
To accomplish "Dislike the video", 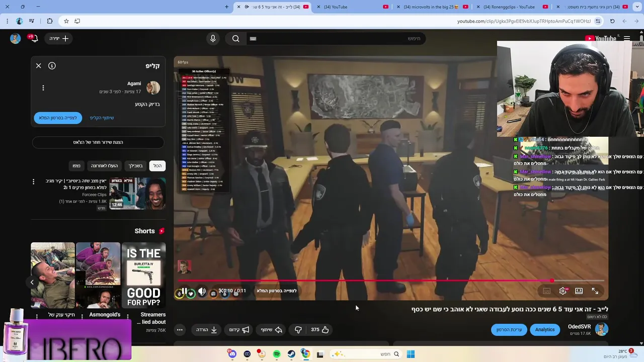I will coord(298,330).
